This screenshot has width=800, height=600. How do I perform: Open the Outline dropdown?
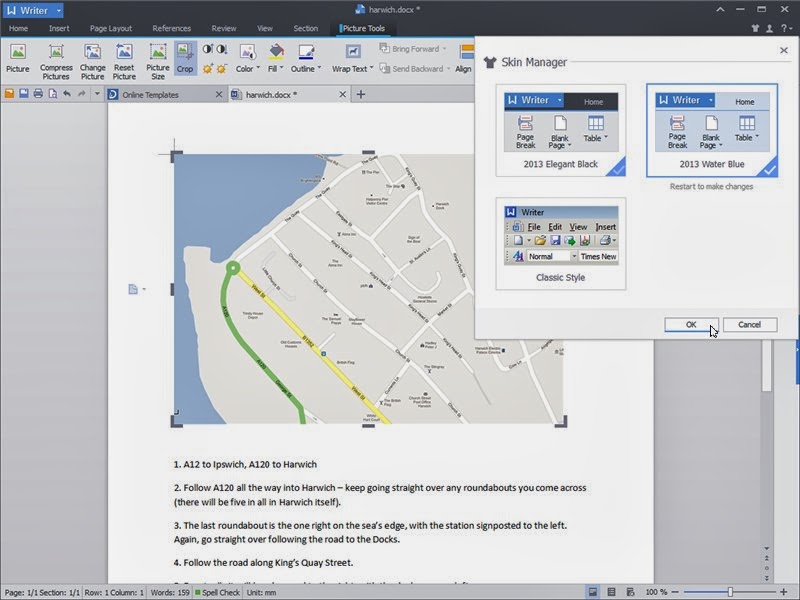(306, 58)
